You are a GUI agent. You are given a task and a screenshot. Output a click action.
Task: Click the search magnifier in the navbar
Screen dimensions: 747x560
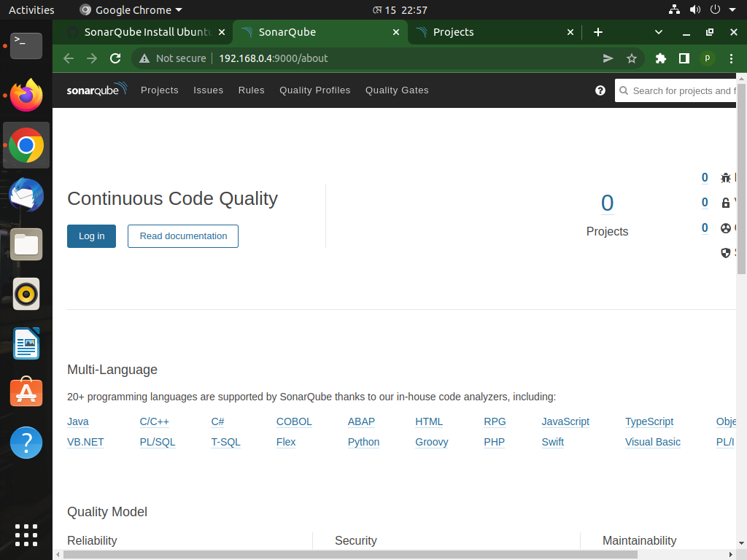(x=624, y=90)
